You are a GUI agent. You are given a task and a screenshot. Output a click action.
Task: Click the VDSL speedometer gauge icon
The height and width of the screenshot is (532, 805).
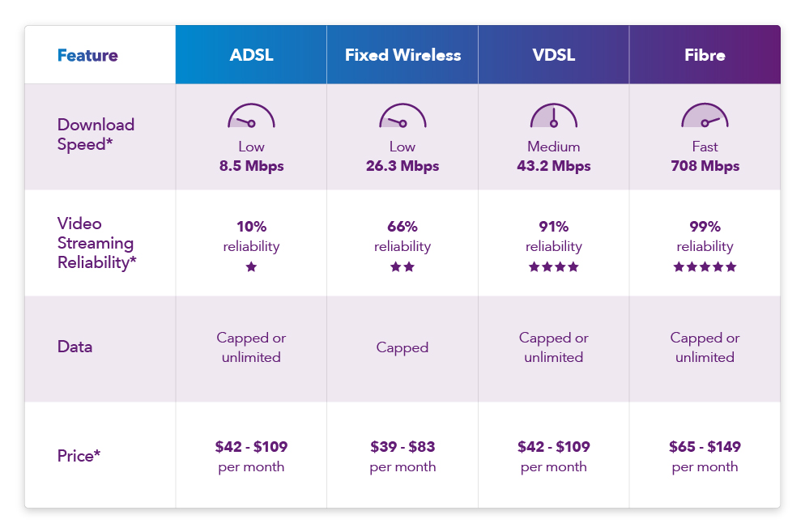554,117
